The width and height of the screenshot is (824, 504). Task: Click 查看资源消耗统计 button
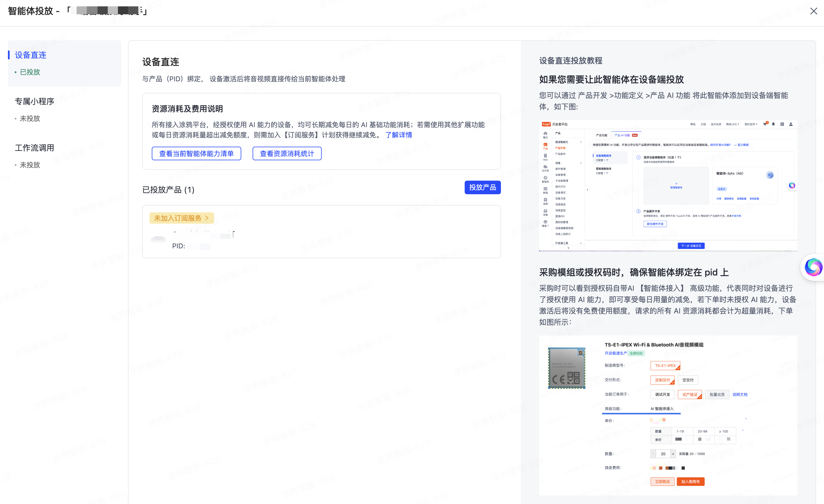click(x=287, y=153)
